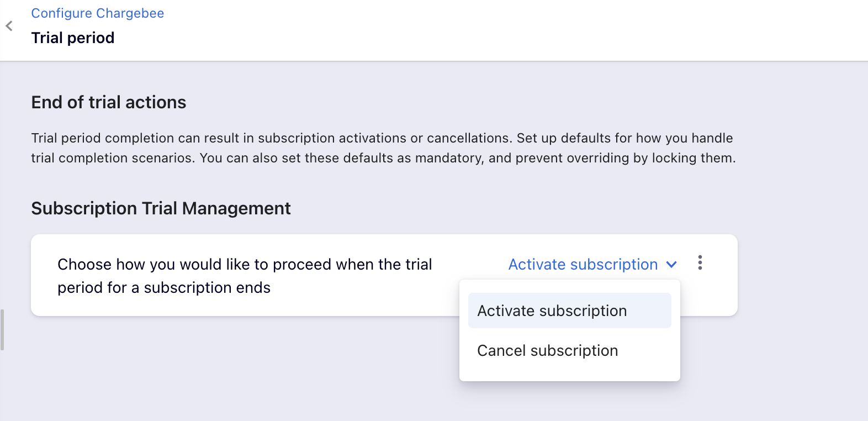868x421 pixels.
Task: Grab the gray scrollbar handle on left edge
Action: coord(2,330)
